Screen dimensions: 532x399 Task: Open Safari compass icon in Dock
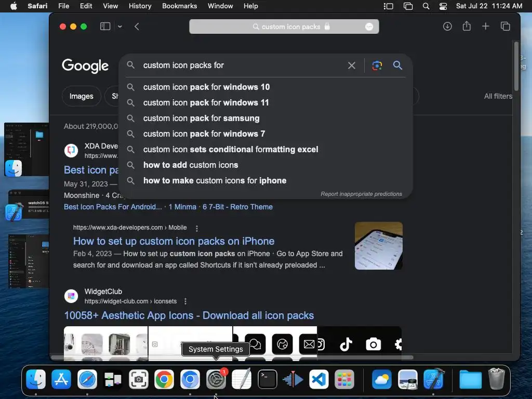coord(87,379)
